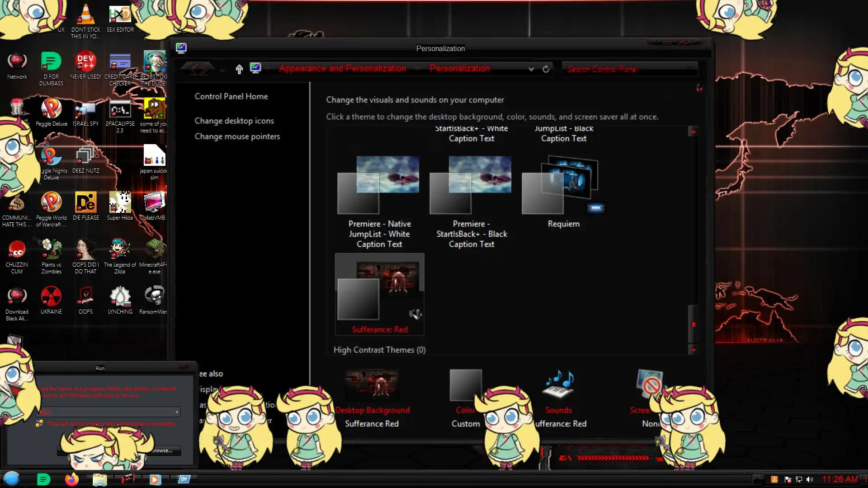
Task: Open Firefox from the taskbar
Action: (x=71, y=479)
